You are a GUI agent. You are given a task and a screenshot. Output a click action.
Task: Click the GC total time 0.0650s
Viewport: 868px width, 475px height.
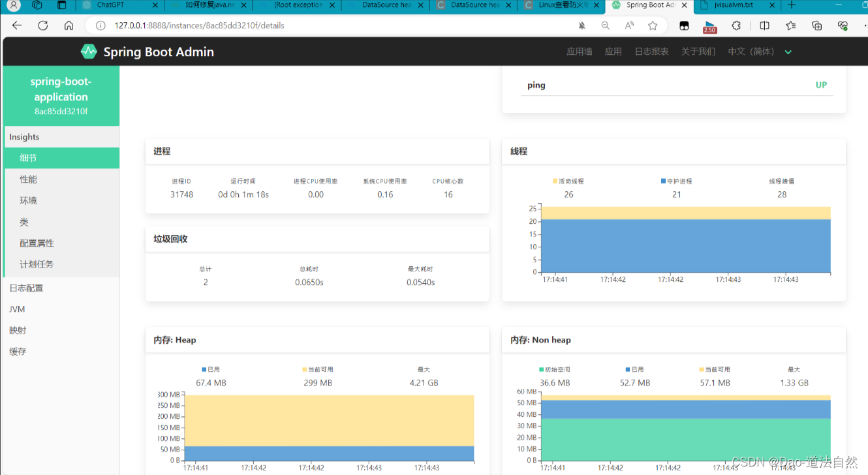[x=309, y=283]
